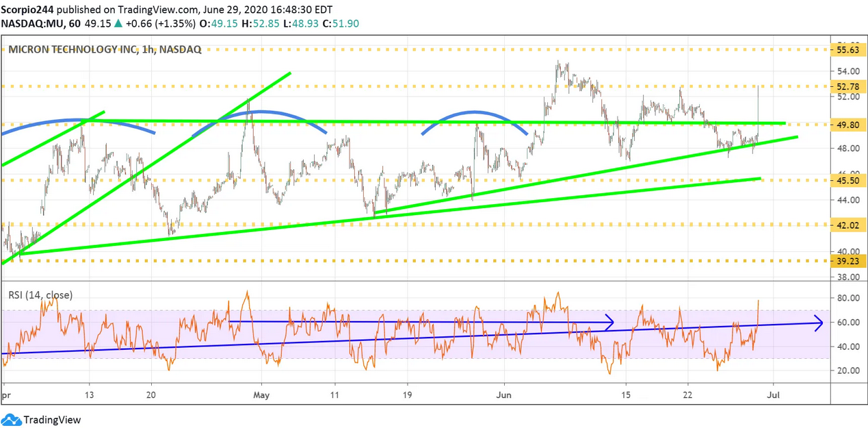Select the high value H:52.85
868x428 pixels.
[262, 23]
